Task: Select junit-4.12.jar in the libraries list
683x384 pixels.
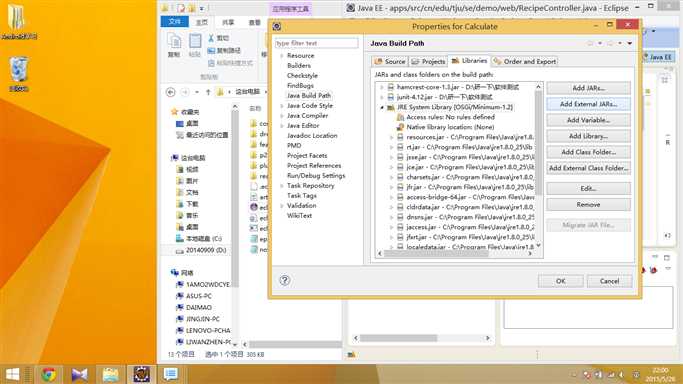Action: click(x=444, y=97)
